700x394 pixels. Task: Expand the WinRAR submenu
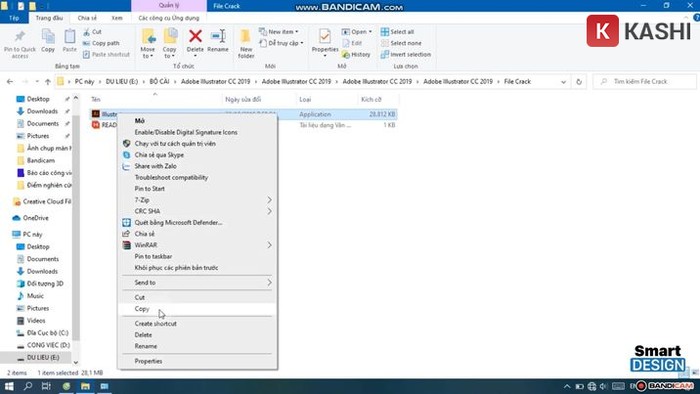pos(269,245)
